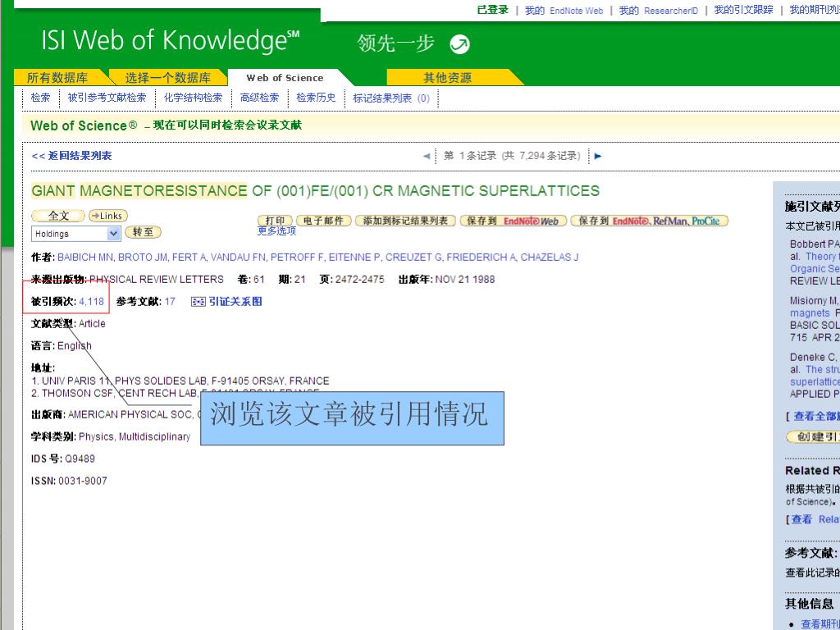Open author PETROFF F link
The image size is (840, 630).
(x=297, y=257)
